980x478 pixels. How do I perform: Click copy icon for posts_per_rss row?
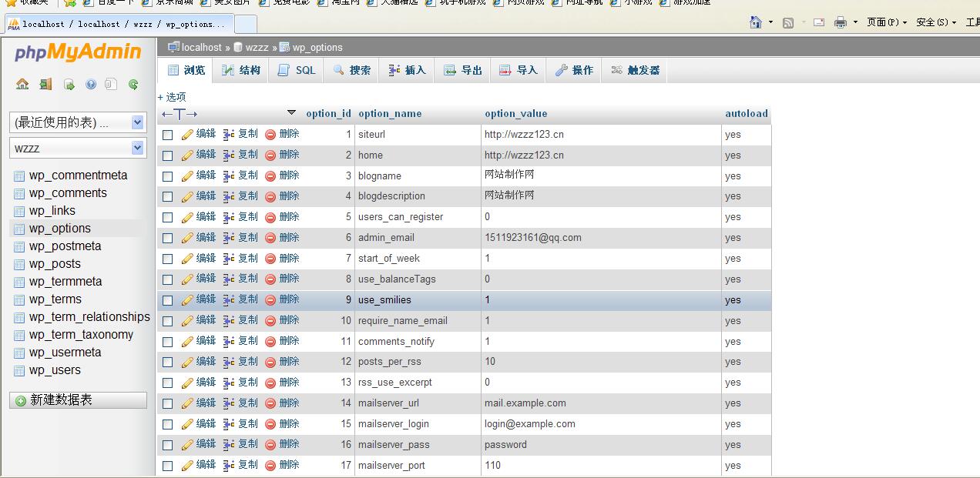point(229,362)
